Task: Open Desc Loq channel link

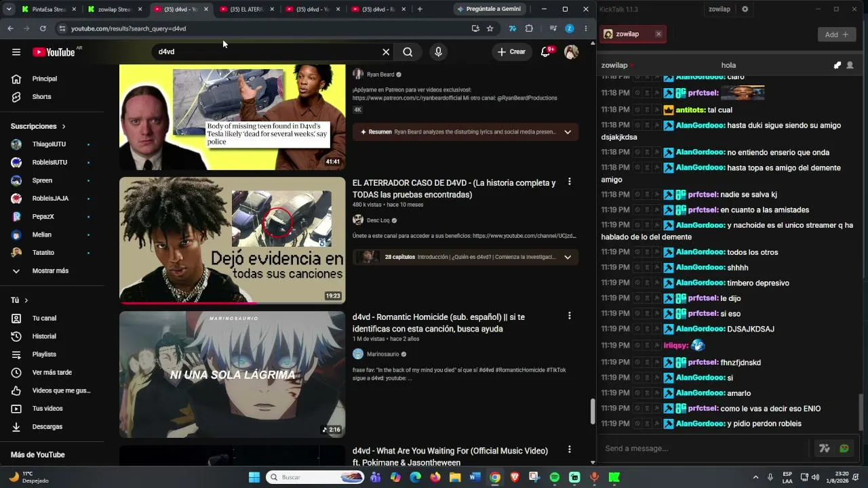Action: pos(378,220)
